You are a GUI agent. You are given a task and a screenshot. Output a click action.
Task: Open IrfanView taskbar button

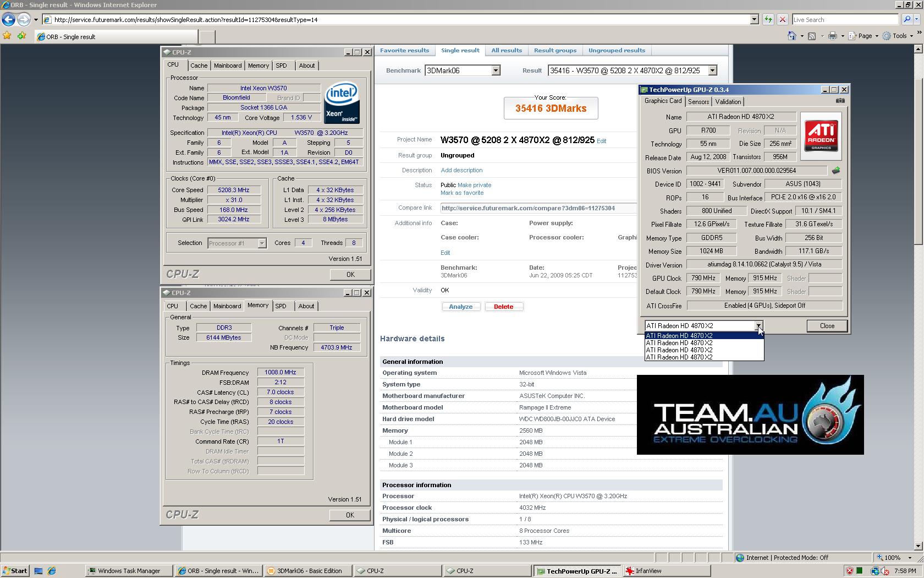(x=666, y=571)
